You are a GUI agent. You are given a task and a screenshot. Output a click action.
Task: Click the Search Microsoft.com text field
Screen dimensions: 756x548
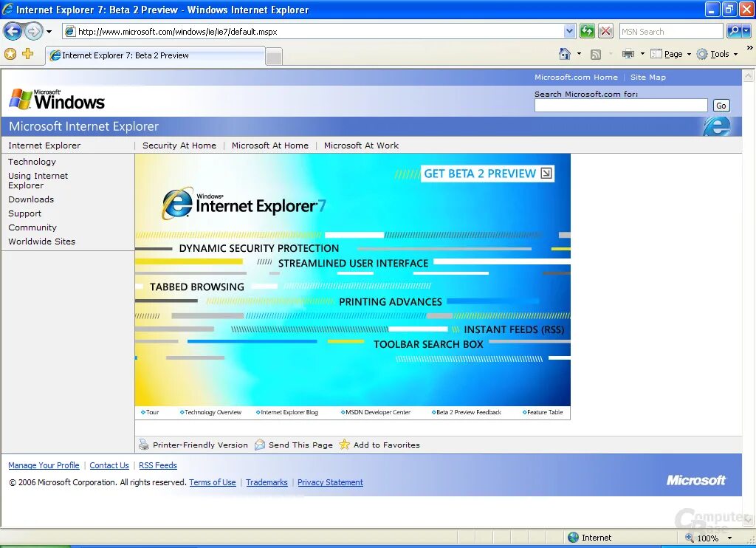click(620, 105)
